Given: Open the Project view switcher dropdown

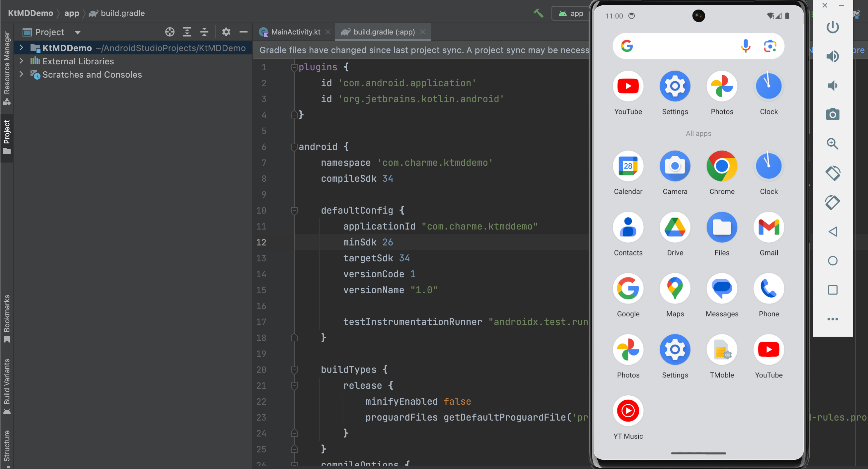Looking at the screenshot, I should click(x=77, y=32).
